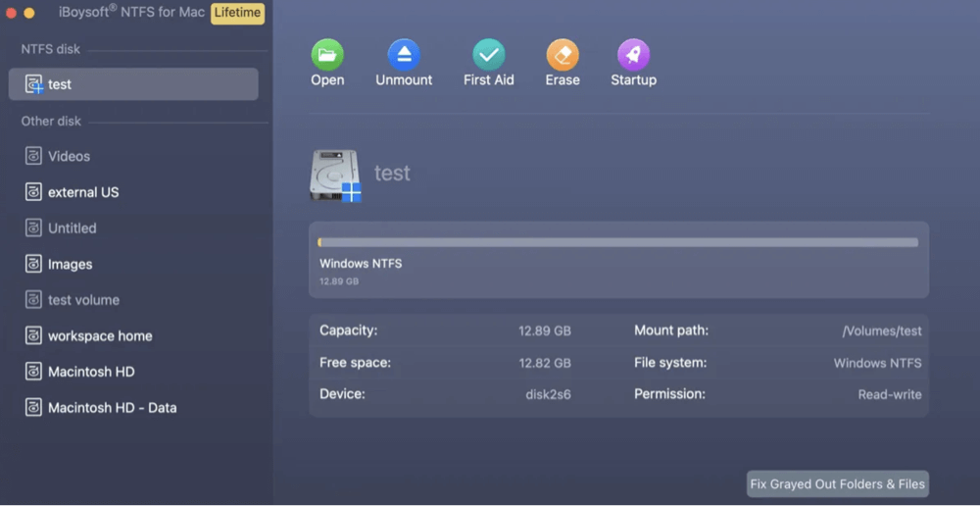Screen dimensions: 980x506
Task: Click the Free space value 12.82 GB
Action: [x=544, y=363]
